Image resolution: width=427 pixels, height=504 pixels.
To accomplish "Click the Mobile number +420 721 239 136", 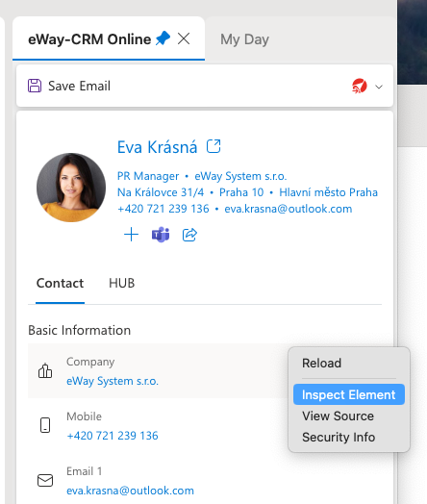I will [113, 436].
